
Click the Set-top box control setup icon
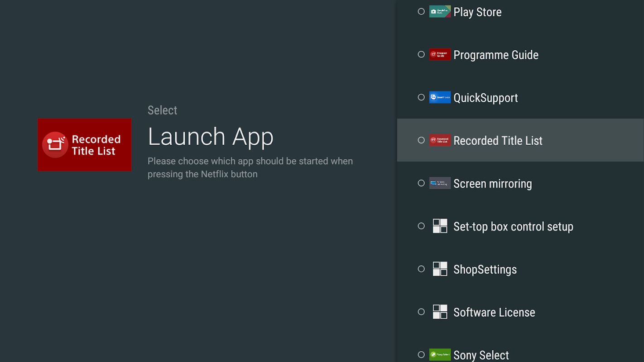pos(440,226)
